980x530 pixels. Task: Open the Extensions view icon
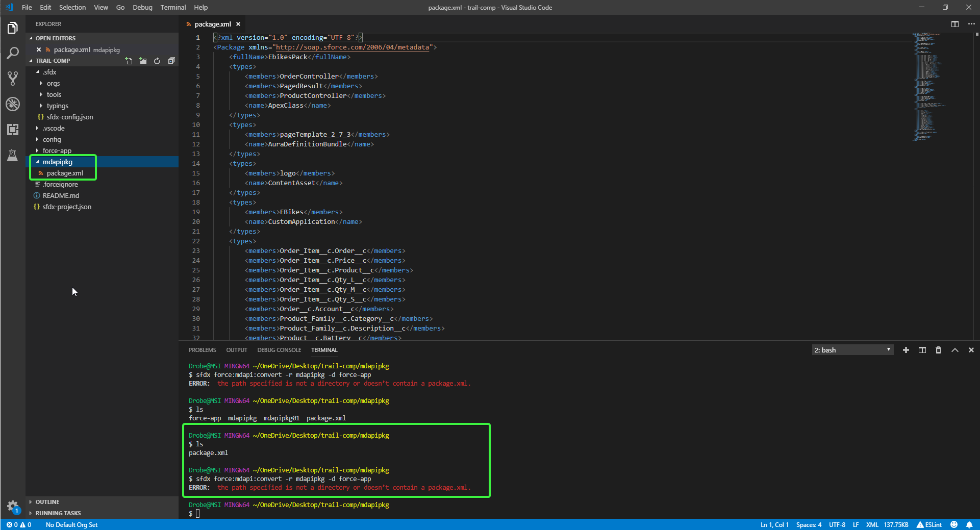[x=13, y=130]
